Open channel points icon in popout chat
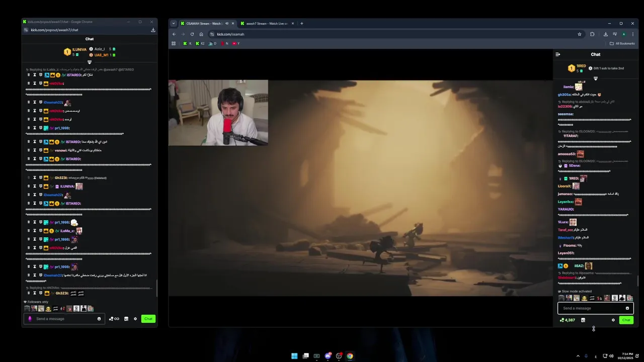644x362 pixels. (114, 319)
